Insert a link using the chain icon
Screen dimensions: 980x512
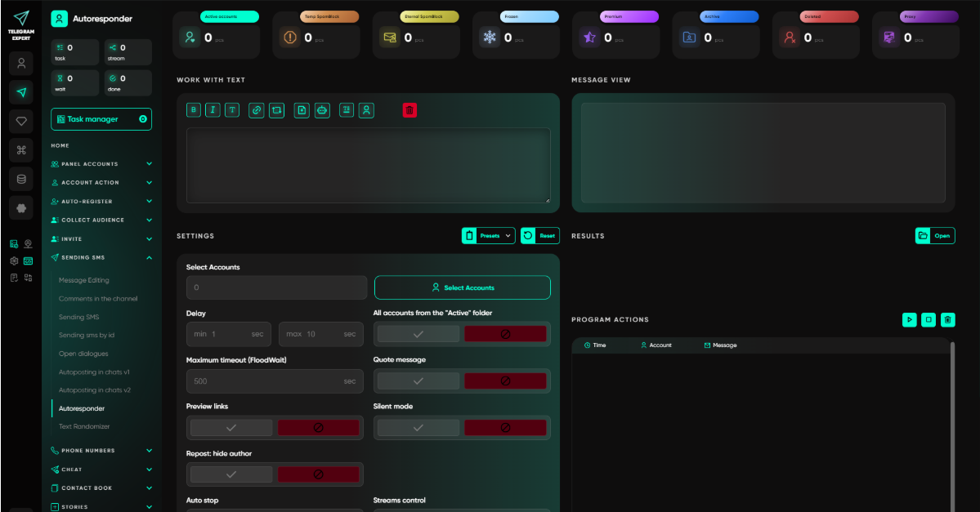[x=257, y=110]
